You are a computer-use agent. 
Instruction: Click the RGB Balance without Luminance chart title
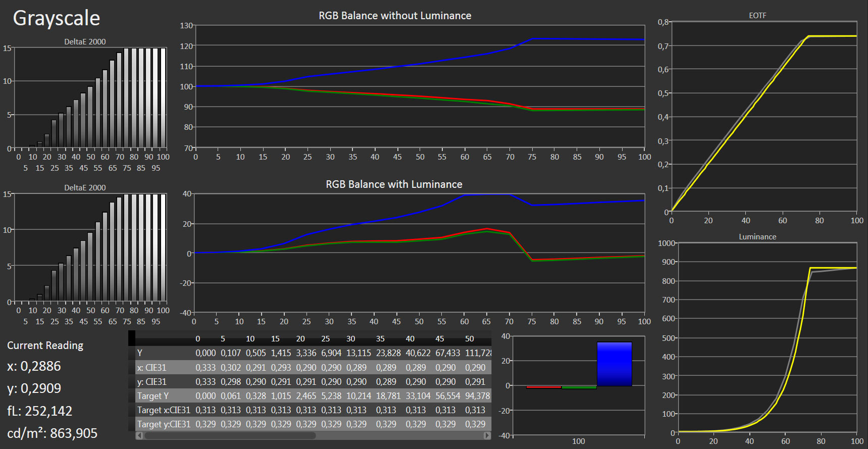(x=395, y=16)
